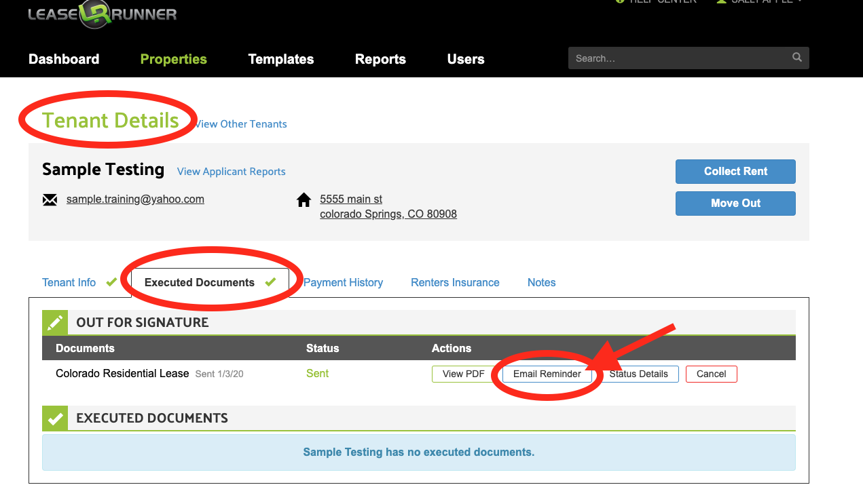Navigate to the Users page
863x504 pixels.
pyautogui.click(x=466, y=59)
